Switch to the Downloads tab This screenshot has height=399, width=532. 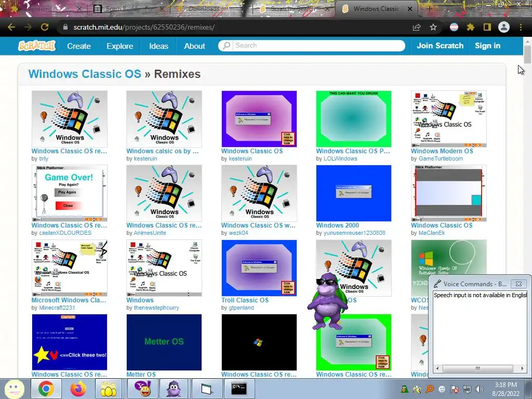(204, 9)
